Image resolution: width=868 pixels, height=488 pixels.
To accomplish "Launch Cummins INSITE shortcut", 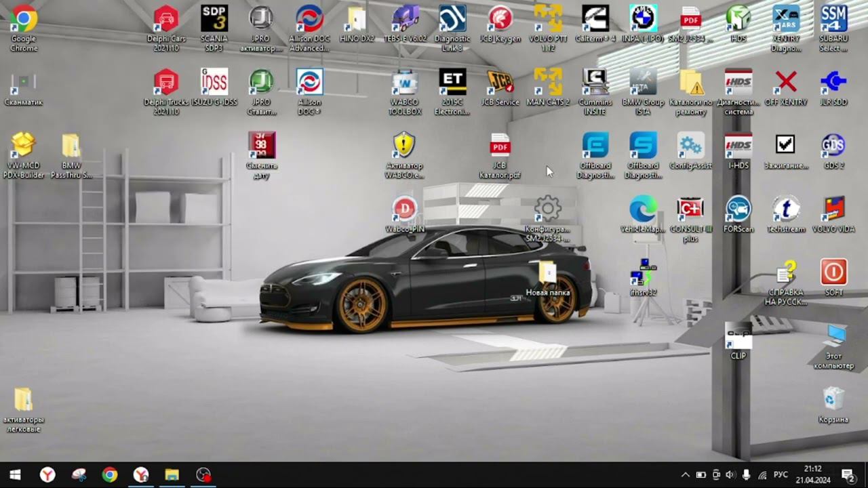I will coord(595,91).
